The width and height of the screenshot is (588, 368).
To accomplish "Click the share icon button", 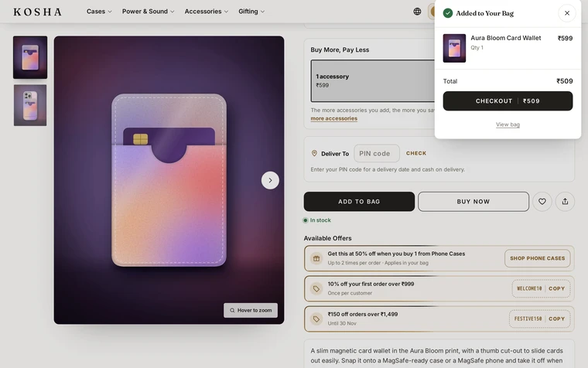I will pos(565,202).
